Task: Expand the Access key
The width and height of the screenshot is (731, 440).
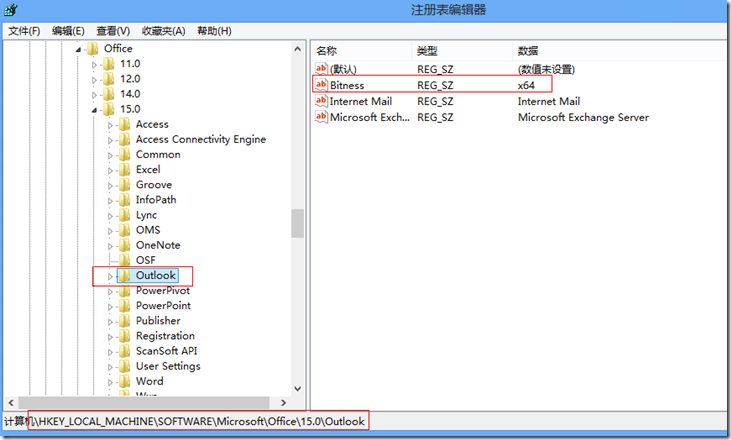Action: pos(110,125)
